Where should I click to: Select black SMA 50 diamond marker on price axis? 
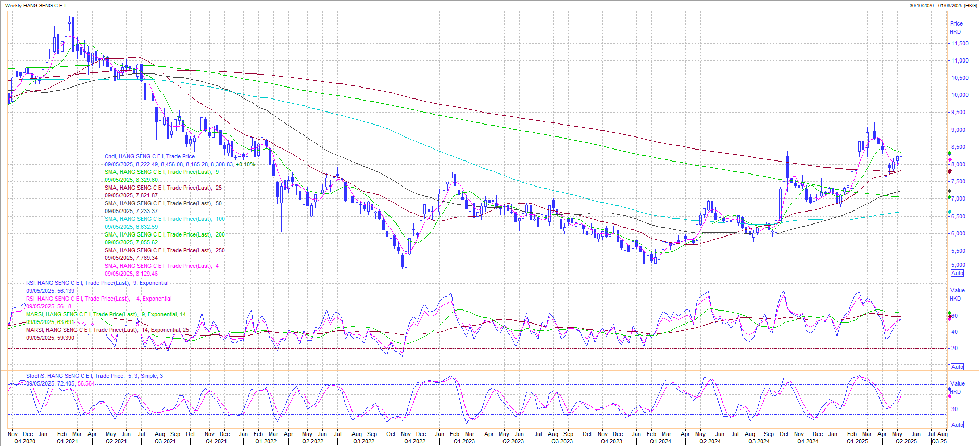coord(950,191)
